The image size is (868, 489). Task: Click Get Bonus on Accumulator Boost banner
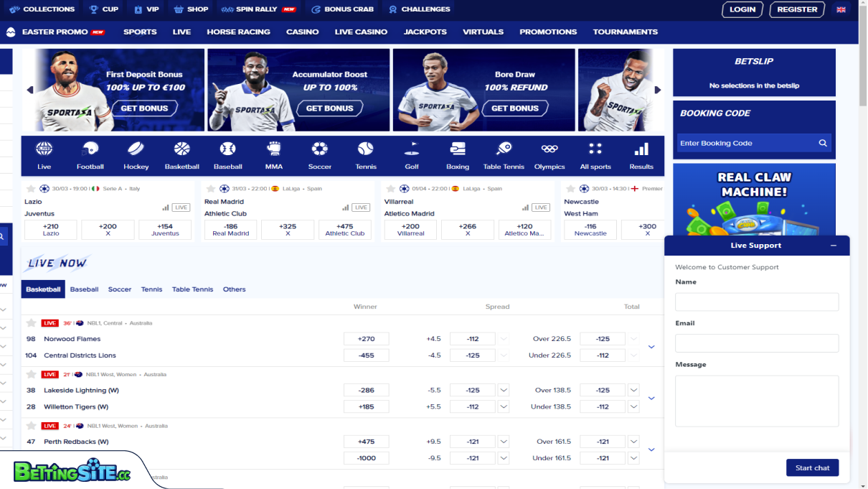pos(329,108)
